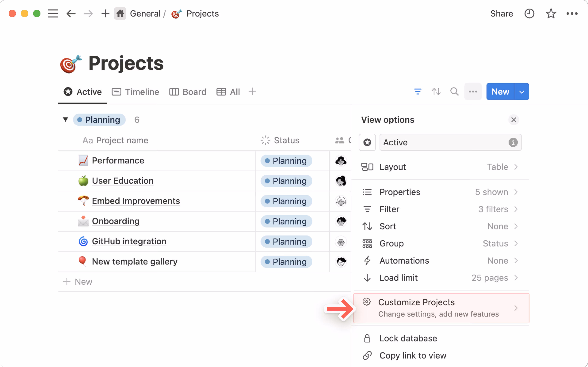Open page history via the clock icon
588x367 pixels.
[x=530, y=14]
